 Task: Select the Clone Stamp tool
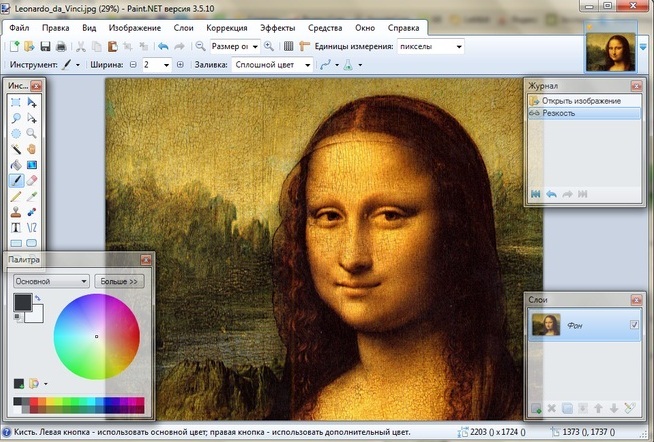click(16, 212)
